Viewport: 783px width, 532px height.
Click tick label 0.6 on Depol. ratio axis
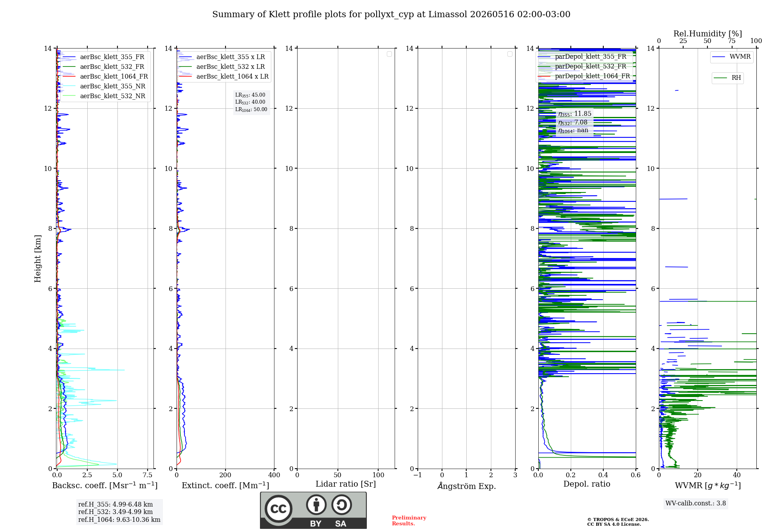click(x=635, y=475)
